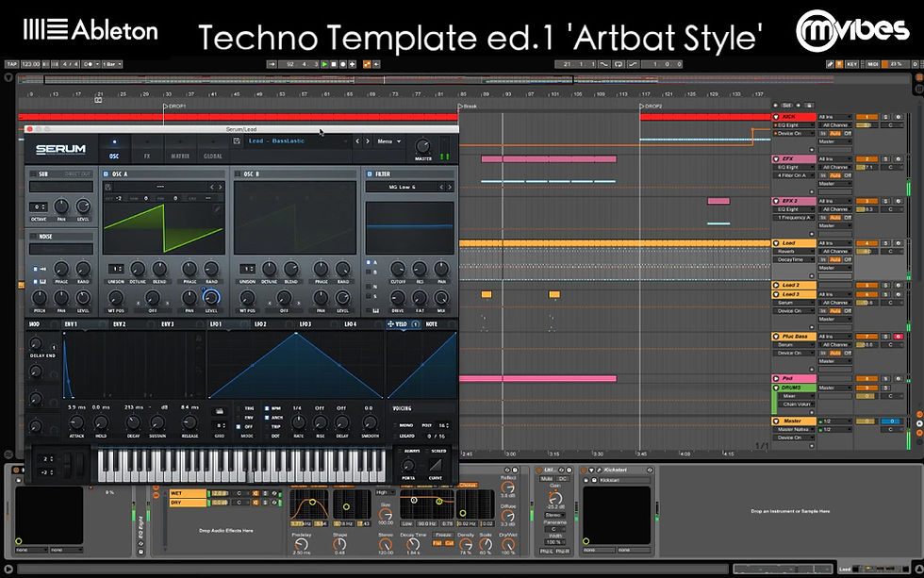Toggle the MIDI map mode button

pyautogui.click(x=873, y=64)
